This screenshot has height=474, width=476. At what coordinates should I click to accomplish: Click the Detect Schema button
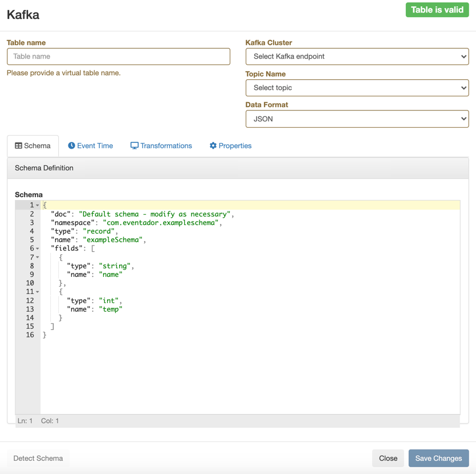tap(38, 458)
